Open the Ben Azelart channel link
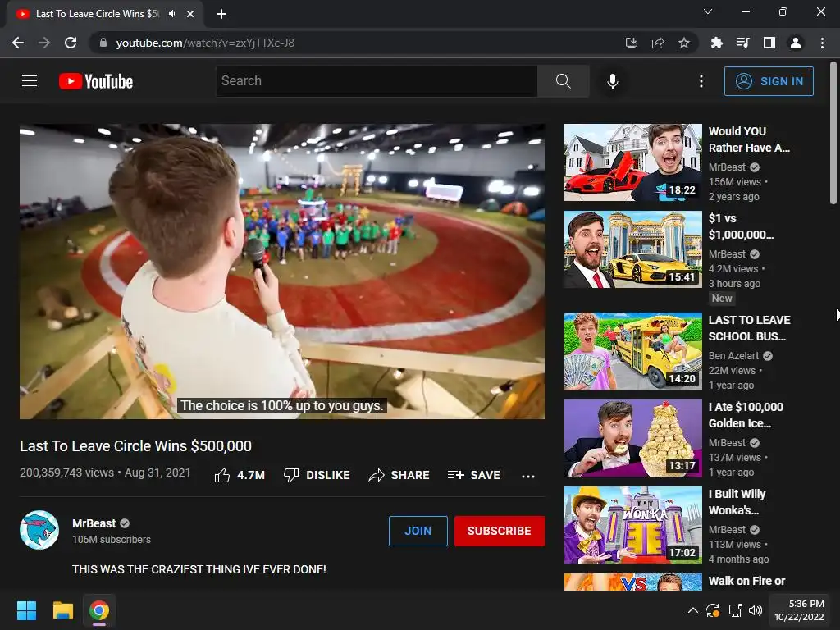 coord(733,356)
